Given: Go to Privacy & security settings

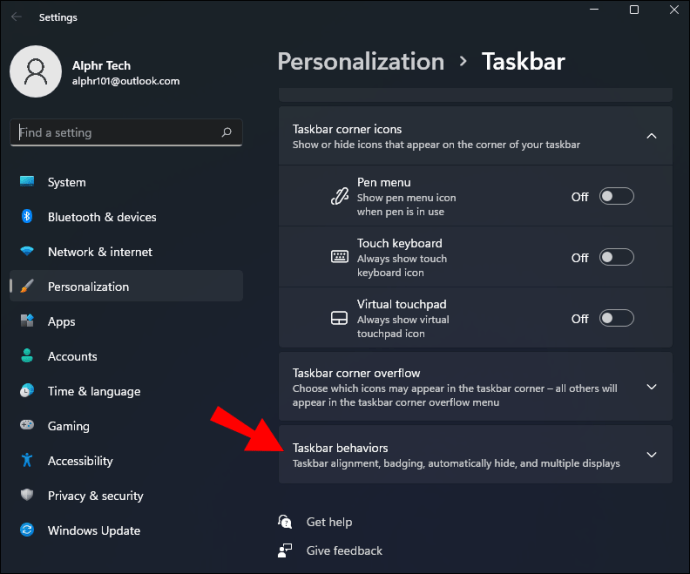Looking at the screenshot, I should tap(95, 496).
